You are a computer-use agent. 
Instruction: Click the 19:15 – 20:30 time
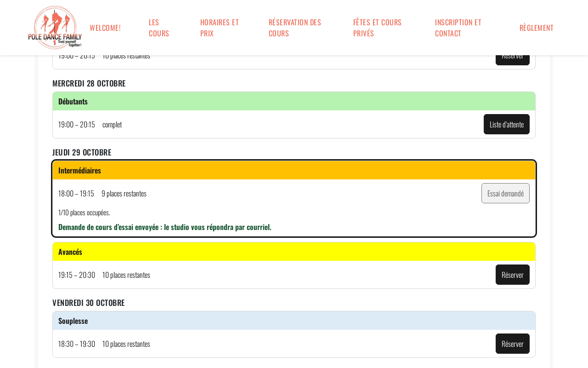tap(77, 275)
